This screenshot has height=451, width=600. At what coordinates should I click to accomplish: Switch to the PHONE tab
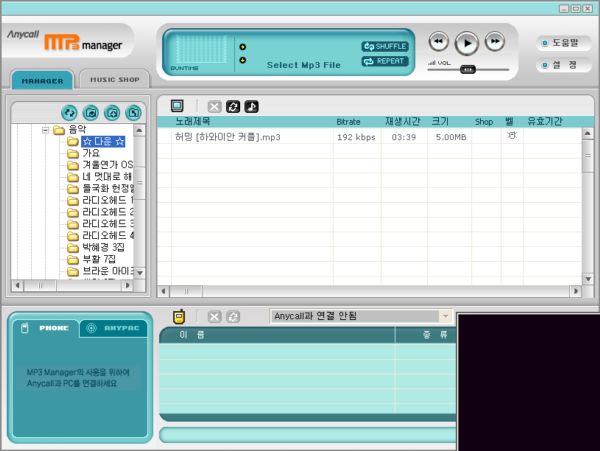pyautogui.click(x=46, y=328)
